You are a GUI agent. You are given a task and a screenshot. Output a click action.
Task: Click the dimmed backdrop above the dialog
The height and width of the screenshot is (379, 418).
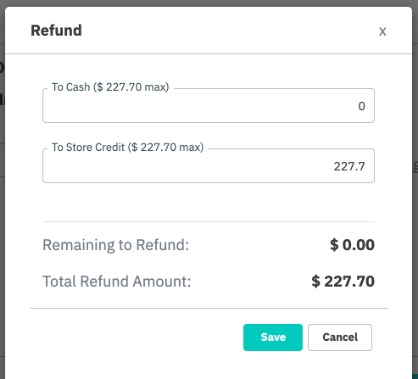pos(209,3)
